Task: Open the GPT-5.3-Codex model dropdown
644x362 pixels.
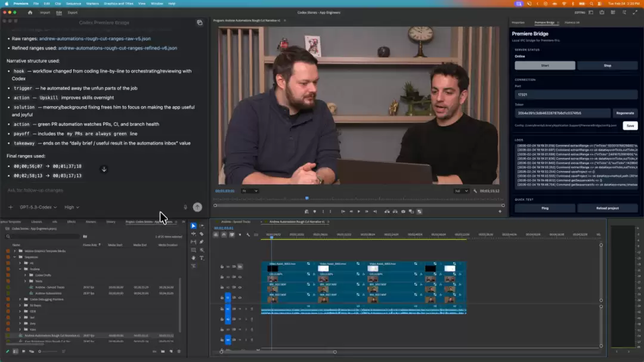Action: (38, 207)
